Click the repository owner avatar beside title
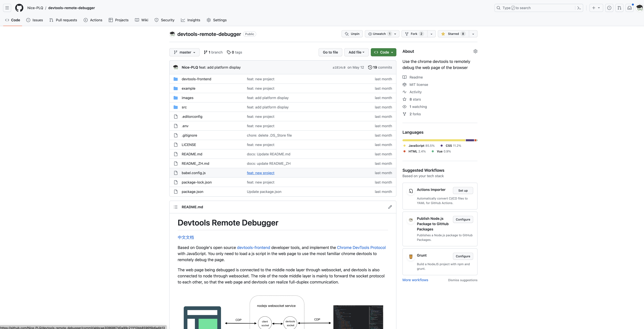This screenshot has width=644, height=329. tap(172, 34)
